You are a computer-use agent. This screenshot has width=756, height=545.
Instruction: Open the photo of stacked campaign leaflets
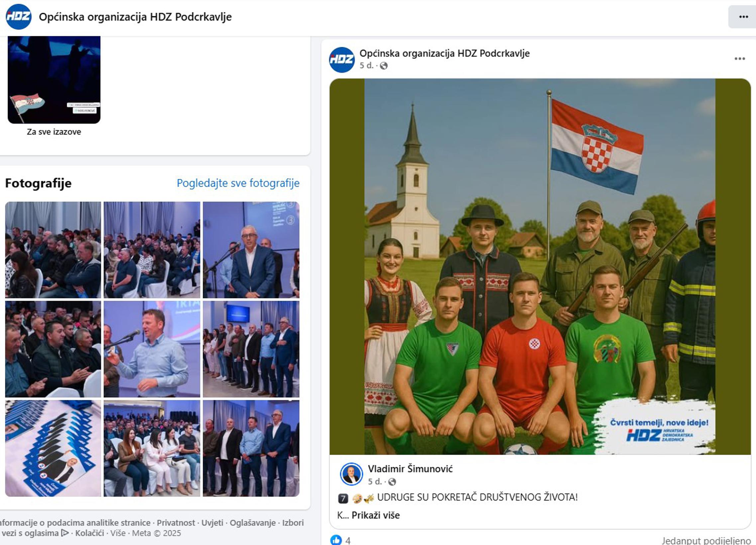53,448
